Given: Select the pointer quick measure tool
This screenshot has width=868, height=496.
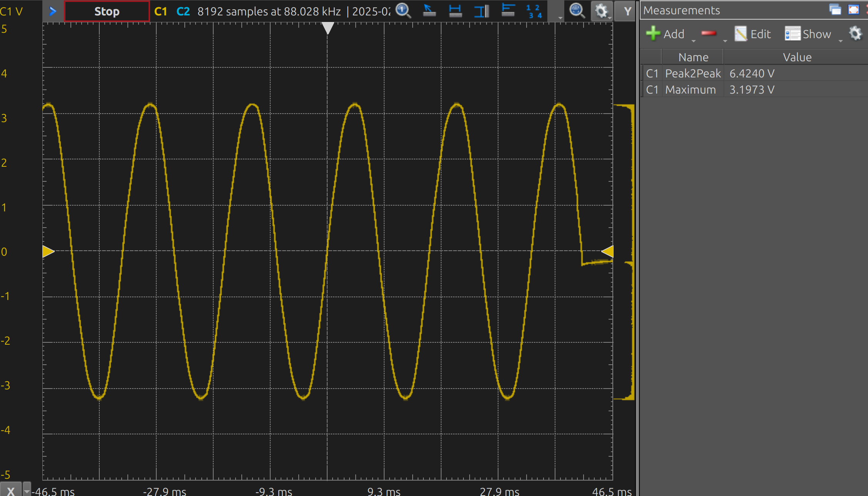Looking at the screenshot, I should tap(429, 11).
